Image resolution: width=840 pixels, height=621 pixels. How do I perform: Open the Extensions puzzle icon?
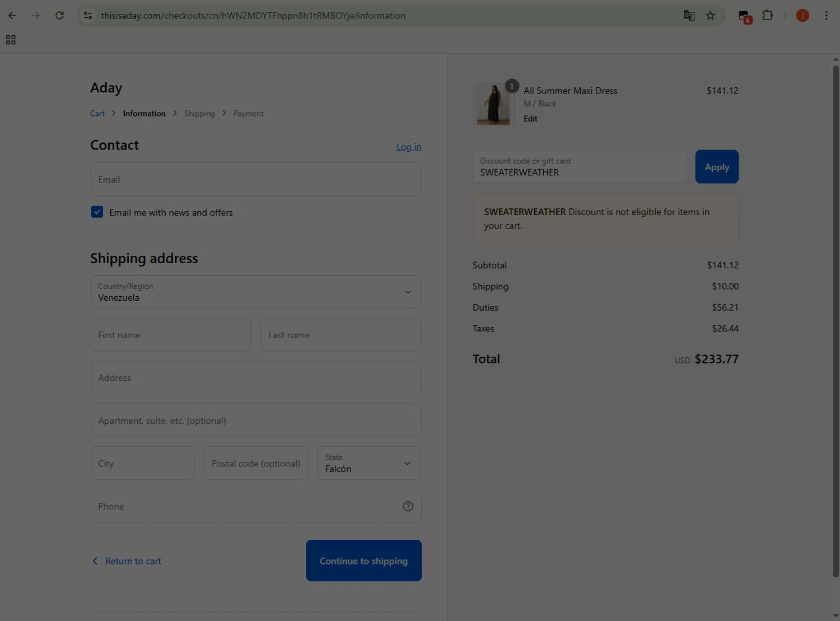(768, 16)
